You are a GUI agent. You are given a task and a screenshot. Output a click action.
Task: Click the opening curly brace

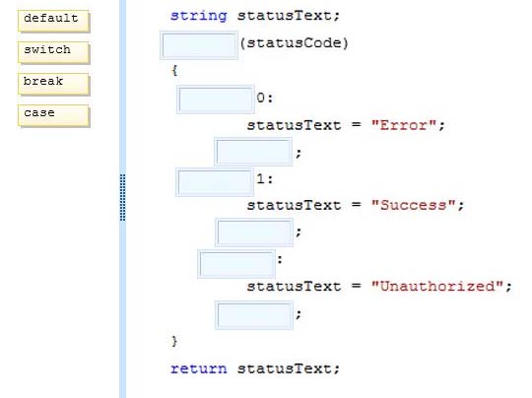point(174,71)
